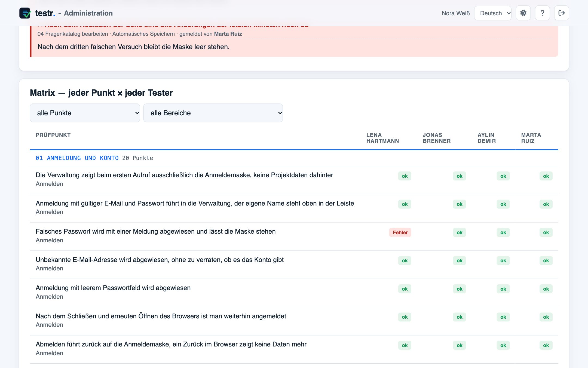Toggle the dark mode theme icon

[523, 13]
